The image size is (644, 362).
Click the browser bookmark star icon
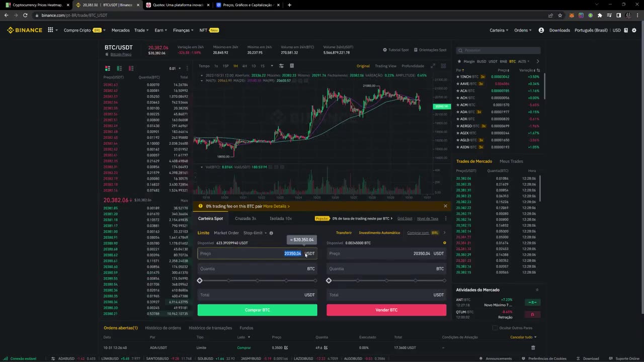(x=560, y=16)
